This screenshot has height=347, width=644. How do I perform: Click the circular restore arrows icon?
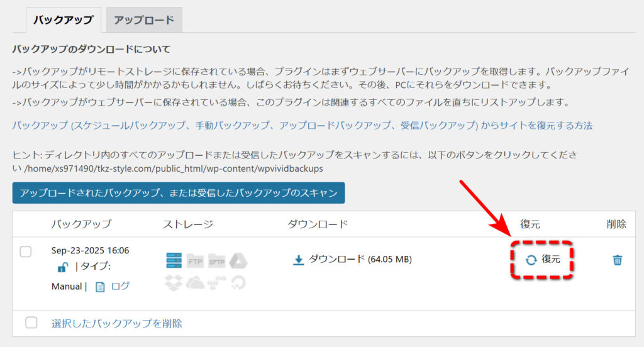531,260
